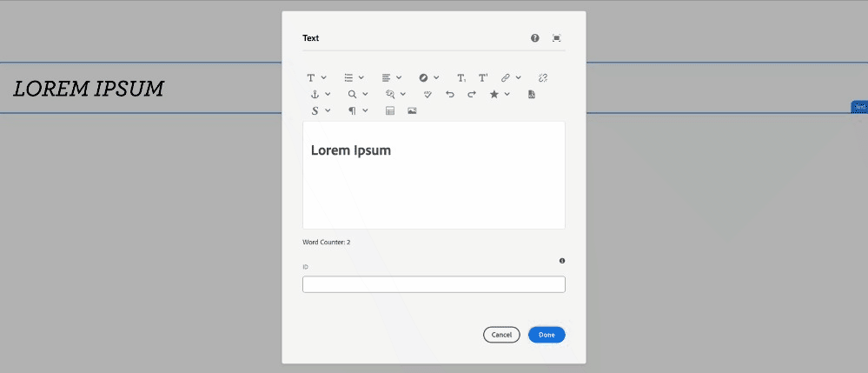Screen dimensions: 868x373
Task: Open the lists dropdown
Action: tap(354, 78)
